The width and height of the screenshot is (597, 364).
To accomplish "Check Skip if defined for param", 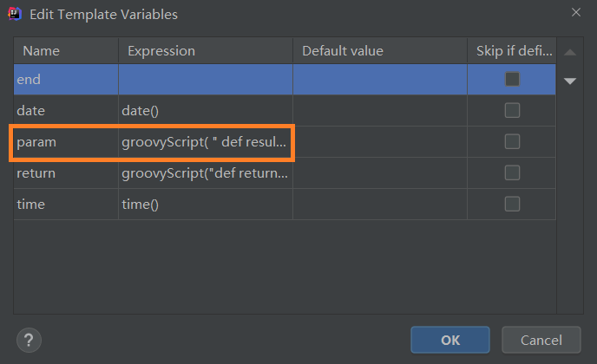I will [512, 141].
